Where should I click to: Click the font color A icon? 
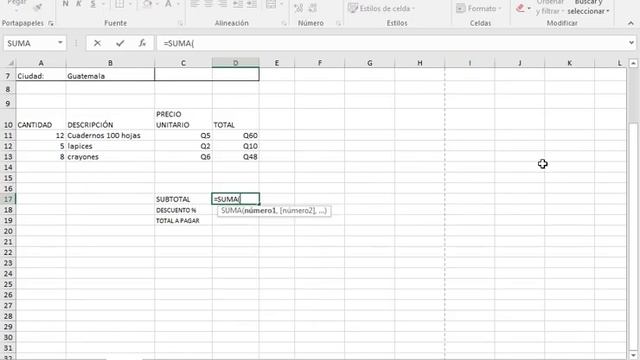click(168, 4)
